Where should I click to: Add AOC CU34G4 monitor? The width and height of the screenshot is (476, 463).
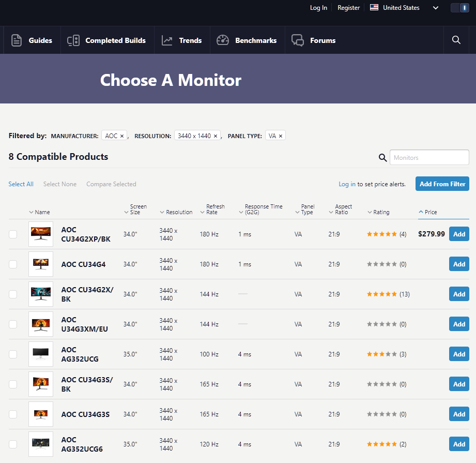tap(459, 264)
